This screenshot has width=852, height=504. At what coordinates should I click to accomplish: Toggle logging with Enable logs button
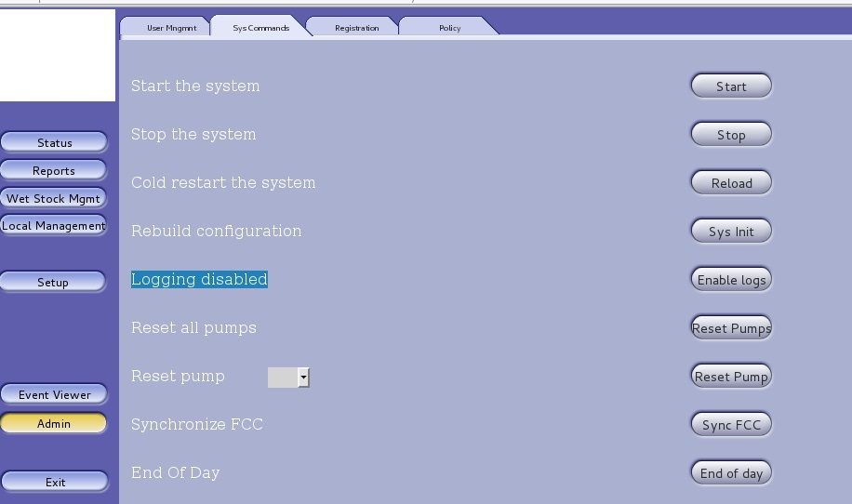(x=731, y=280)
